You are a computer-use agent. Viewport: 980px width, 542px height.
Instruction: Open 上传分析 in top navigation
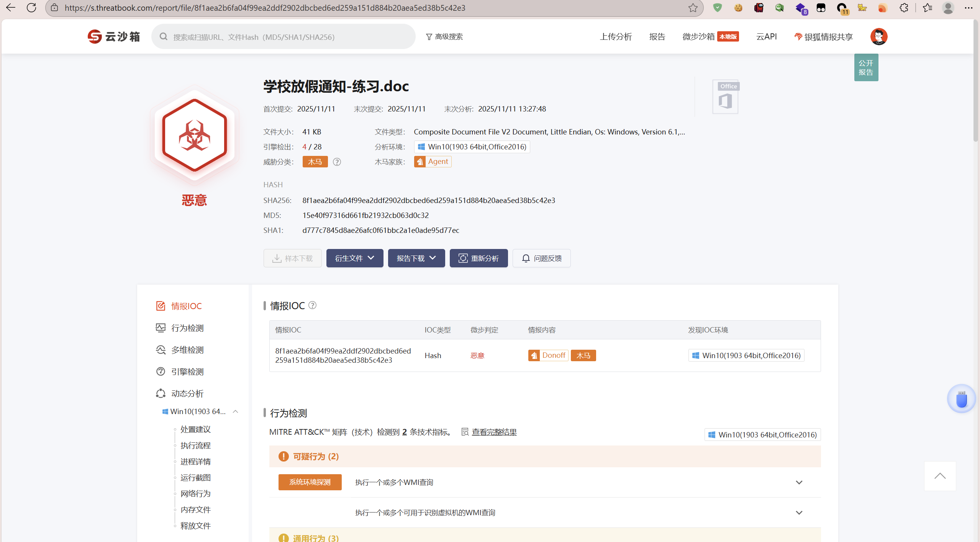[616, 36]
